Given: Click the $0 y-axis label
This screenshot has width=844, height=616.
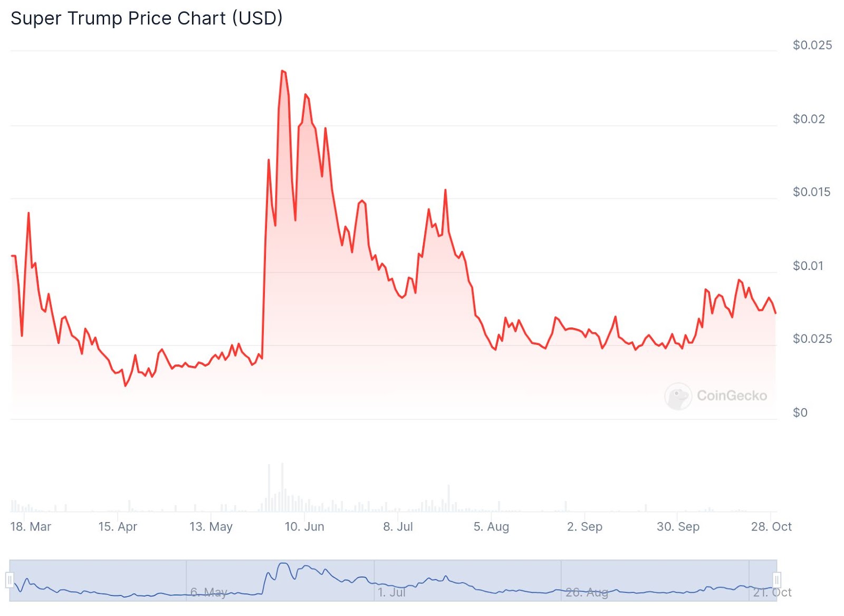Looking at the screenshot, I should tap(800, 412).
